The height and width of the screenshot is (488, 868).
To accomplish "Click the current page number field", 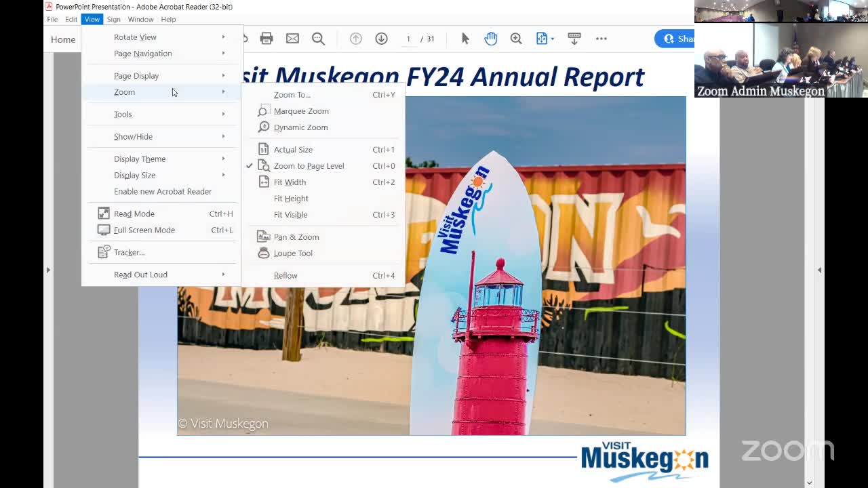I will tap(408, 39).
